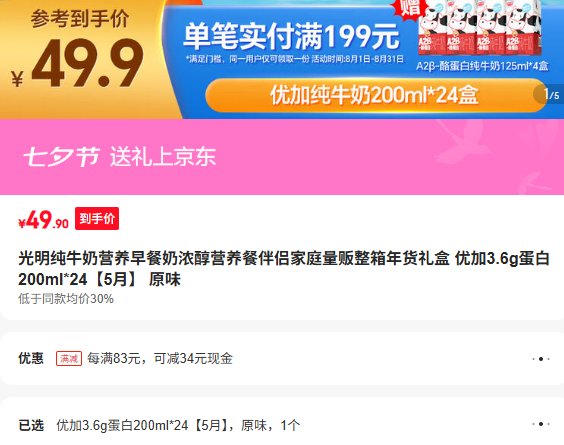Image resolution: width=564 pixels, height=445 pixels.
Task: Tap the 参考到手价 ¥49.9 gold panel
Action: tap(81, 59)
